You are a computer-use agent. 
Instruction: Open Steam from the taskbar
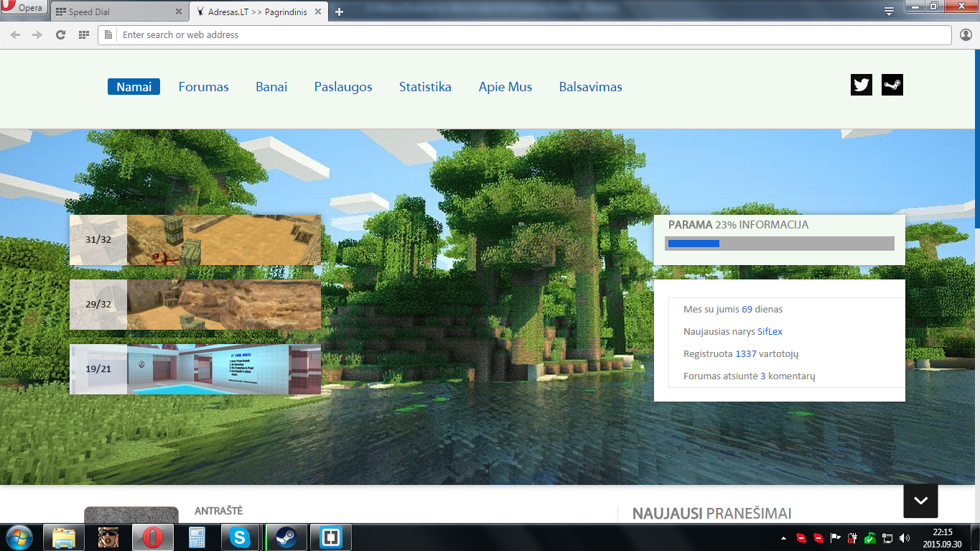point(286,537)
